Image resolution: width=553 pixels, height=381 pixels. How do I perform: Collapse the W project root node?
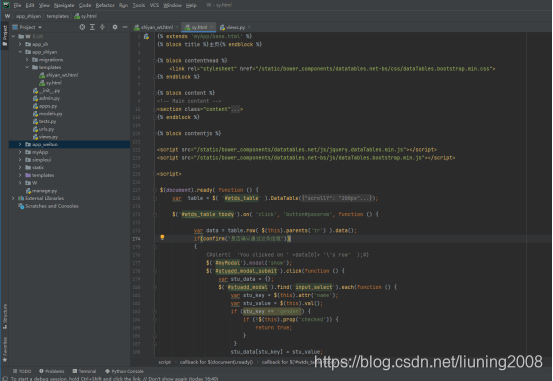(13, 36)
